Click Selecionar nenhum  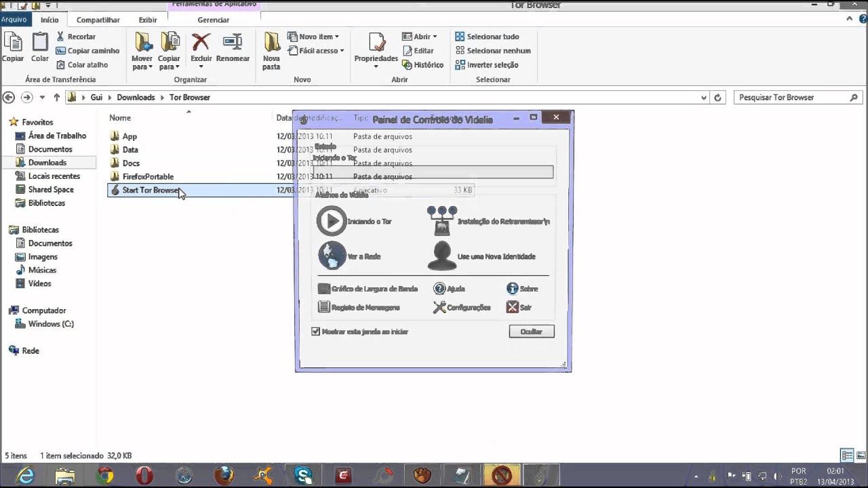point(493,51)
